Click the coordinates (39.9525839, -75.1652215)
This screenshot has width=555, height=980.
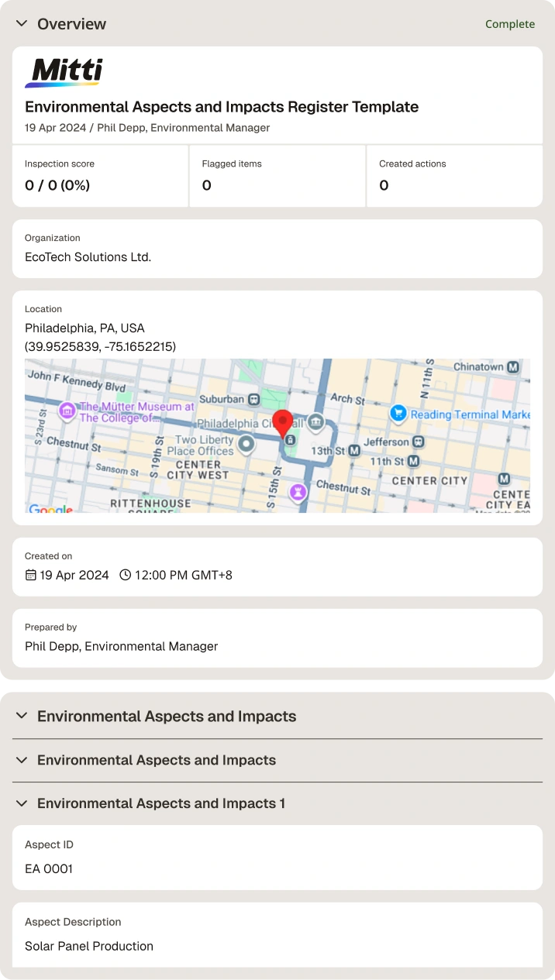100,346
